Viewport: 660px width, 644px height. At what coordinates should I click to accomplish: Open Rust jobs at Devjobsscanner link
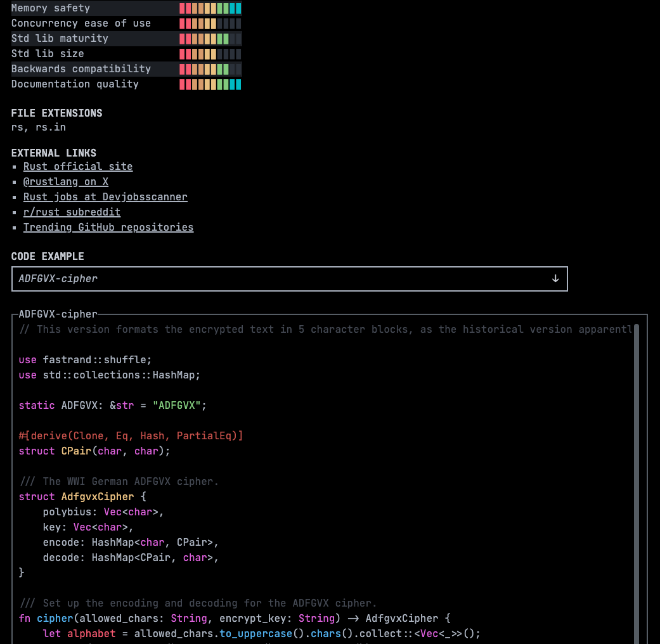pyautogui.click(x=105, y=197)
